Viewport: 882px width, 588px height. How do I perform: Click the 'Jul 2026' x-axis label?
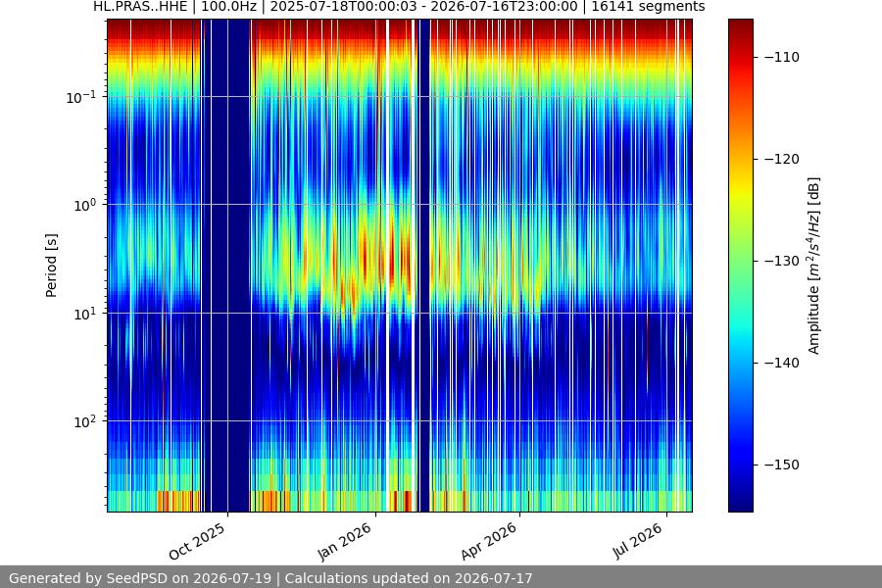(x=638, y=541)
